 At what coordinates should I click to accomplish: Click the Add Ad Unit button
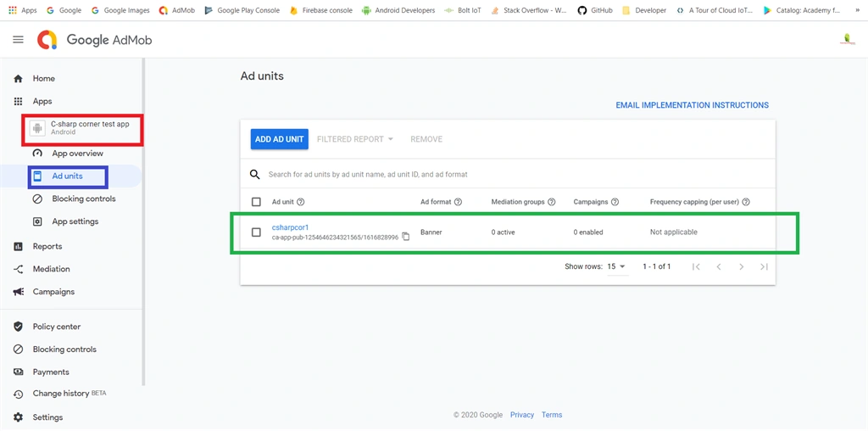(280, 139)
